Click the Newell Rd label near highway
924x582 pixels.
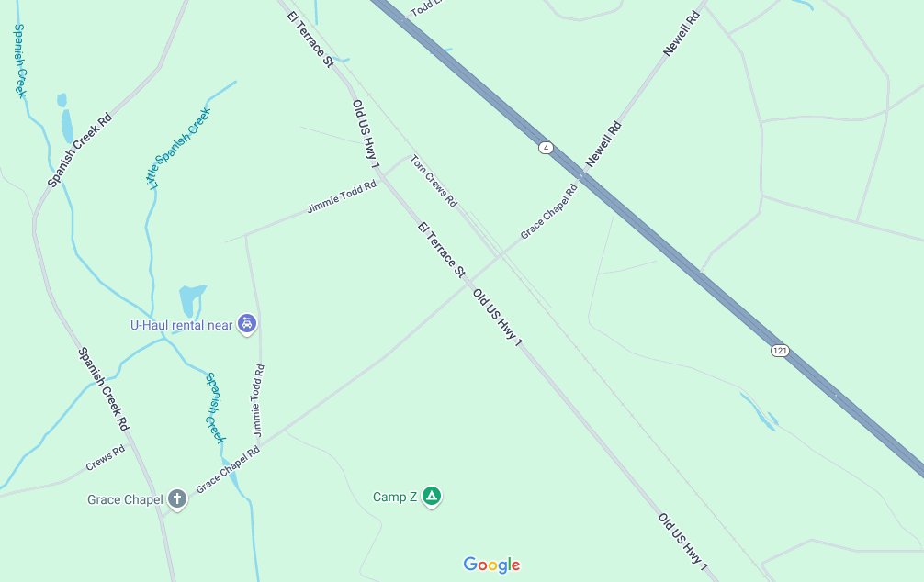[603, 144]
